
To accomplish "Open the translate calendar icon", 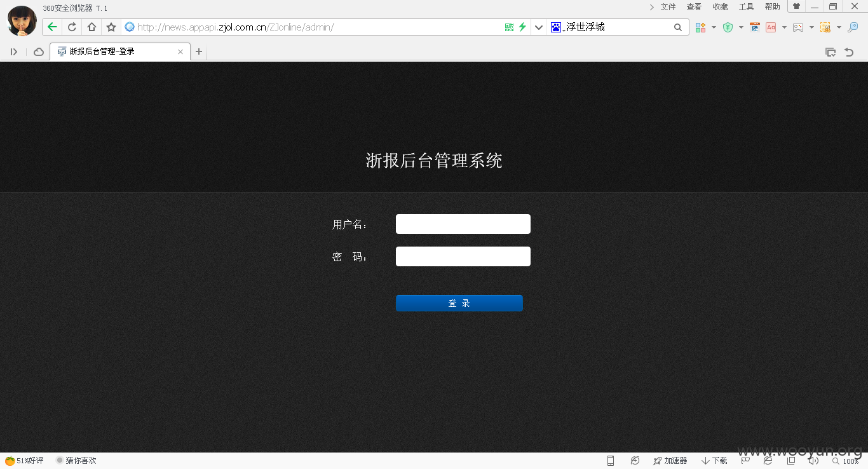I will (755, 27).
